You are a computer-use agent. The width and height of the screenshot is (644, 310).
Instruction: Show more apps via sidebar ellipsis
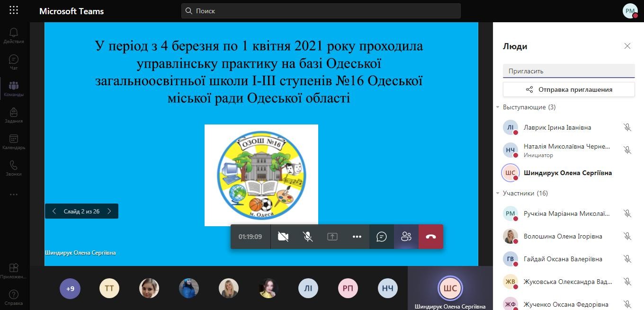pos(14,195)
